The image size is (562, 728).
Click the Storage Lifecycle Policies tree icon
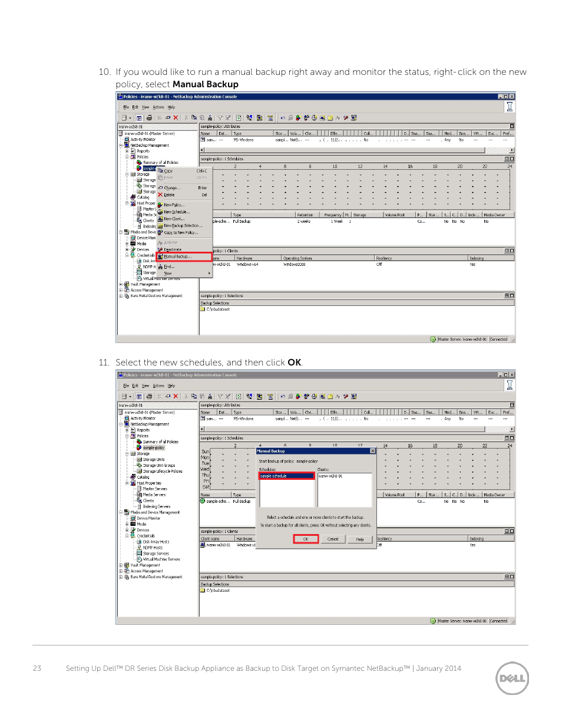tap(139, 471)
